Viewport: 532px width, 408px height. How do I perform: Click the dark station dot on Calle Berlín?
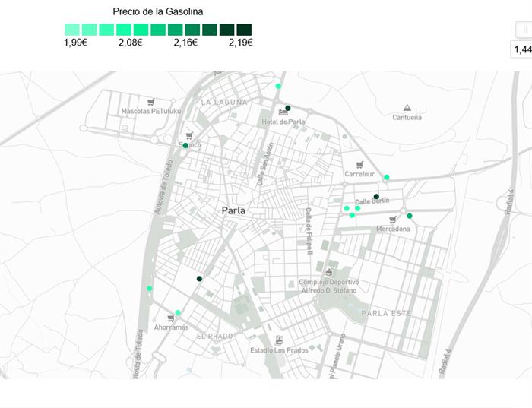click(x=376, y=197)
